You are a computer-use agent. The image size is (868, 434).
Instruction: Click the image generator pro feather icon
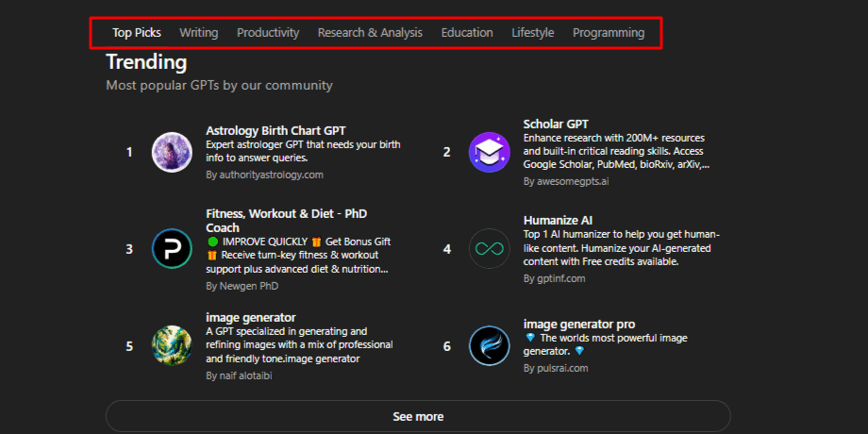489,345
